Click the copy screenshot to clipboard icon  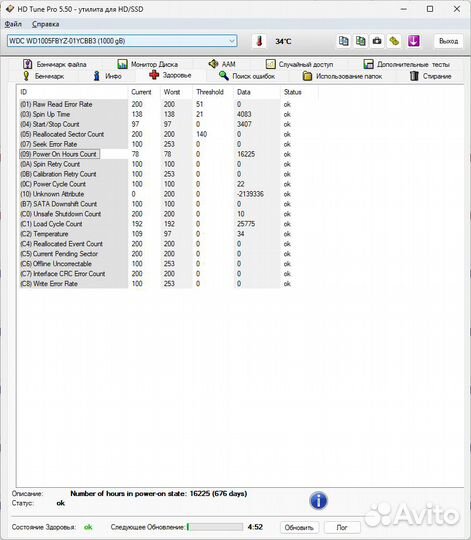pyautogui.click(x=360, y=41)
